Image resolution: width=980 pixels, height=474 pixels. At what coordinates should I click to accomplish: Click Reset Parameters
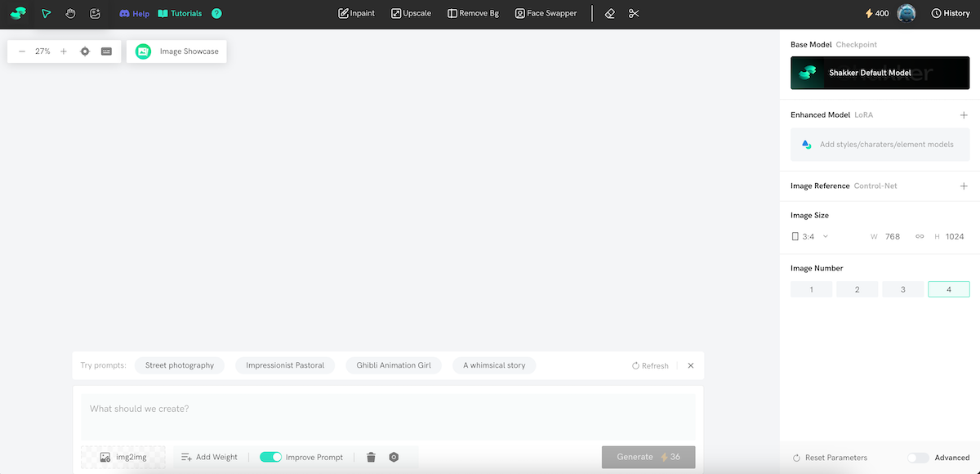click(x=830, y=458)
